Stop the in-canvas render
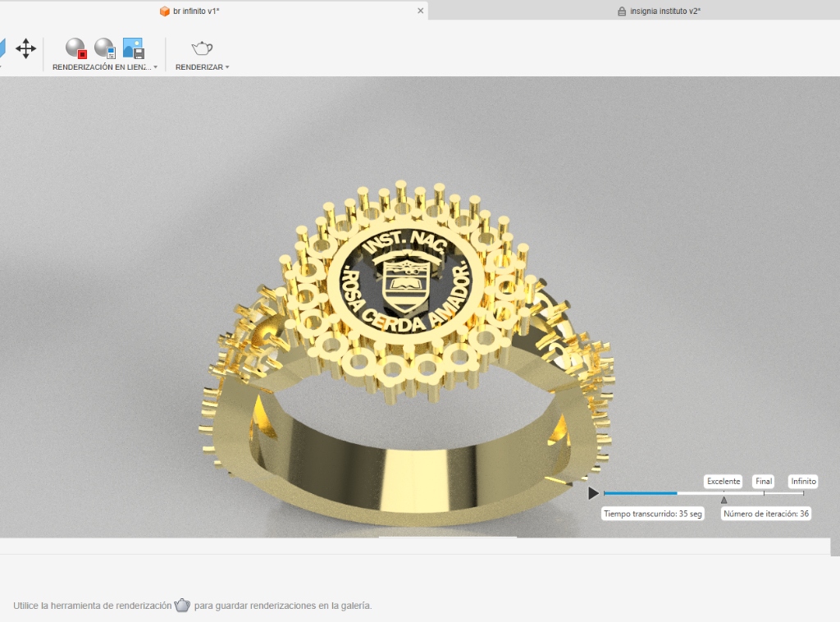Image resolution: width=840 pixels, height=622 pixels. (75, 48)
